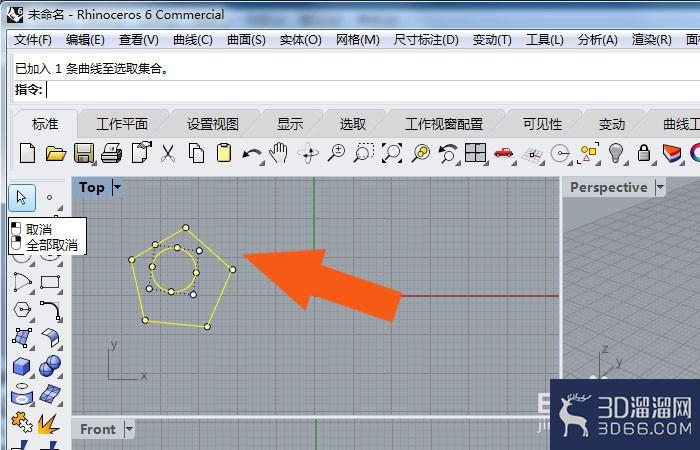The image size is (700, 450).
Task: Open document properties clipboard icon
Action: 141,153
